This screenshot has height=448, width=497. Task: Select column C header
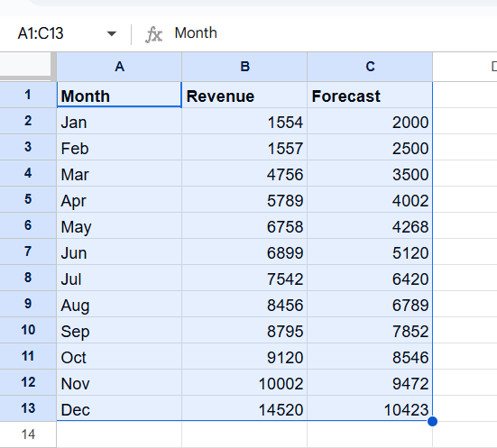(370, 67)
